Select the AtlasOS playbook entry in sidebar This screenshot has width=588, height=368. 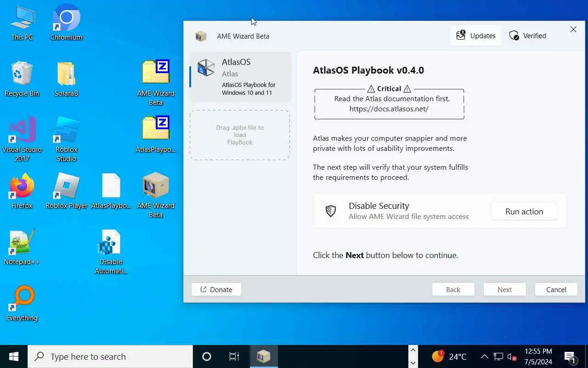pos(240,77)
